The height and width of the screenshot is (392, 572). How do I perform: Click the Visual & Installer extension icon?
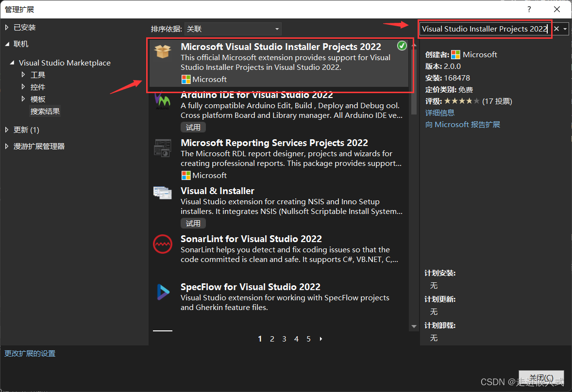point(163,193)
